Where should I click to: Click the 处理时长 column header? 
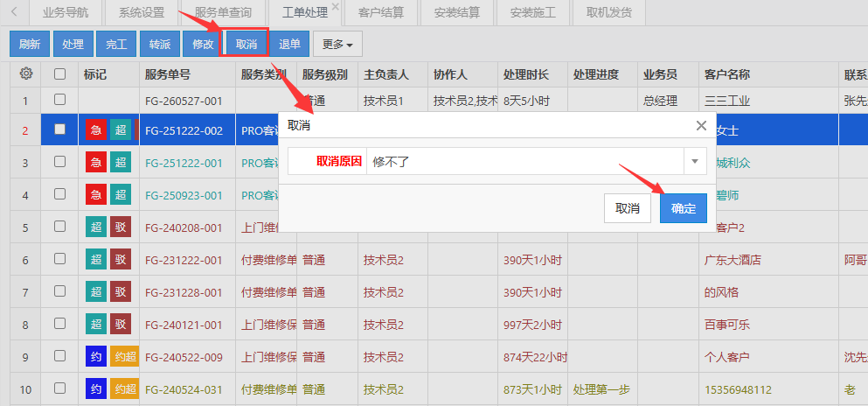532,74
